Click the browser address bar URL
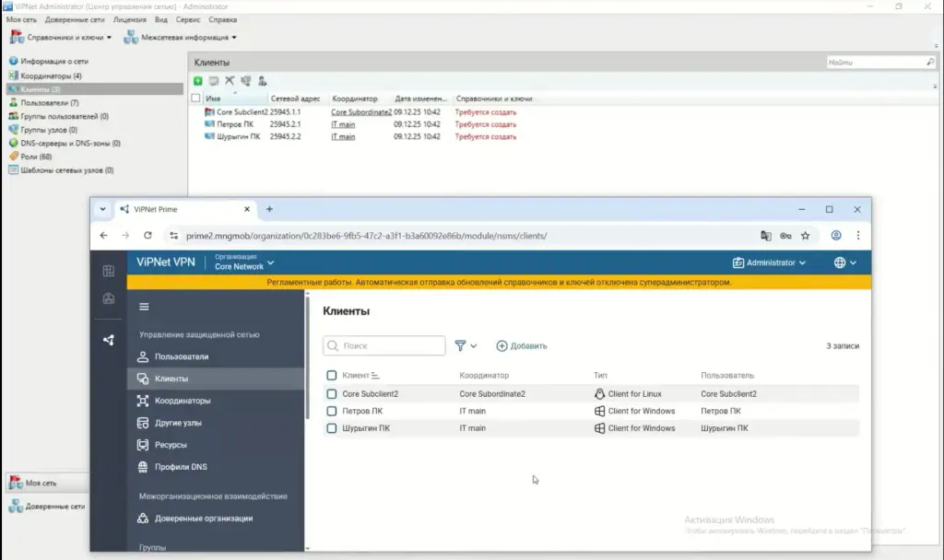944x560 pixels. pyautogui.click(x=366, y=236)
